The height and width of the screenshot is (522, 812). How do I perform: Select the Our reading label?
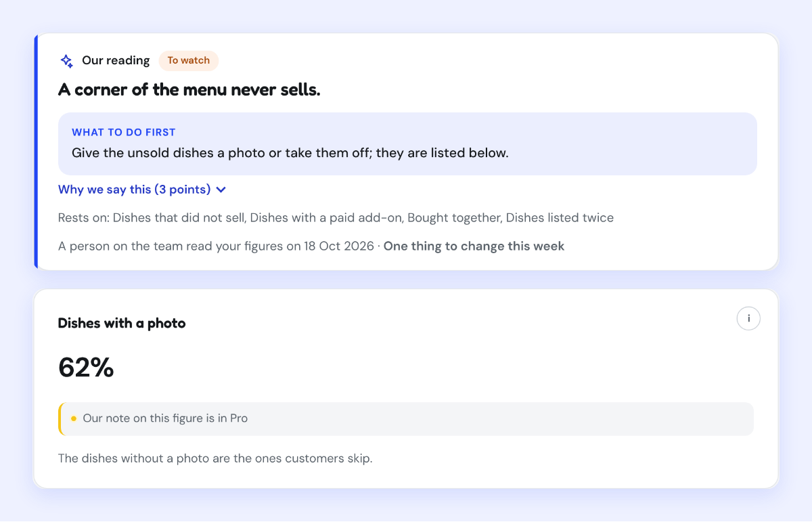(x=116, y=60)
